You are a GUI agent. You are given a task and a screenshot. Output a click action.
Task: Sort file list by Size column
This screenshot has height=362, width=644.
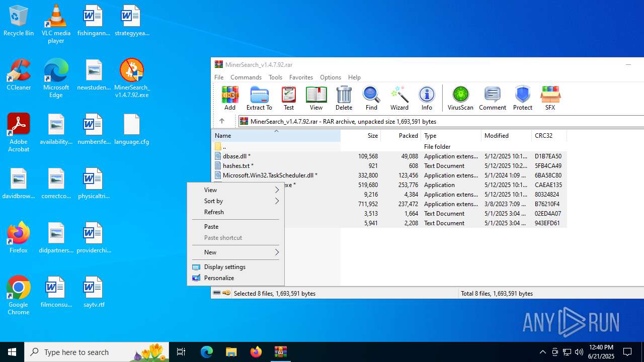click(x=361, y=136)
